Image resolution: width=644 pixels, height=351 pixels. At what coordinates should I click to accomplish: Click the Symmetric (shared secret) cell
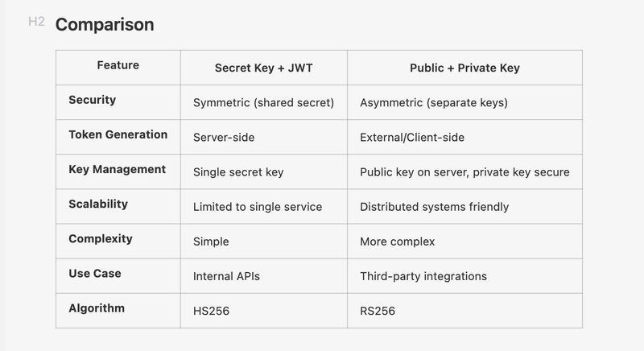[264, 102]
